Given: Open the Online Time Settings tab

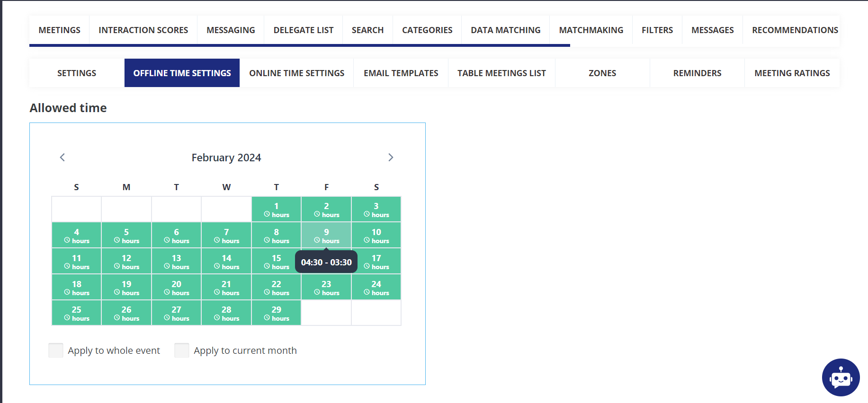Looking at the screenshot, I should coord(296,73).
